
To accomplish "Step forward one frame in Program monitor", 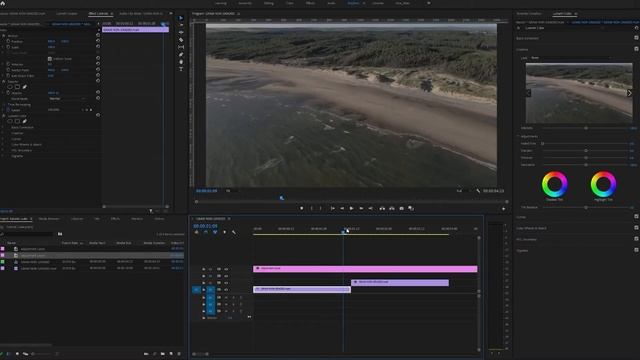I will 361,209.
